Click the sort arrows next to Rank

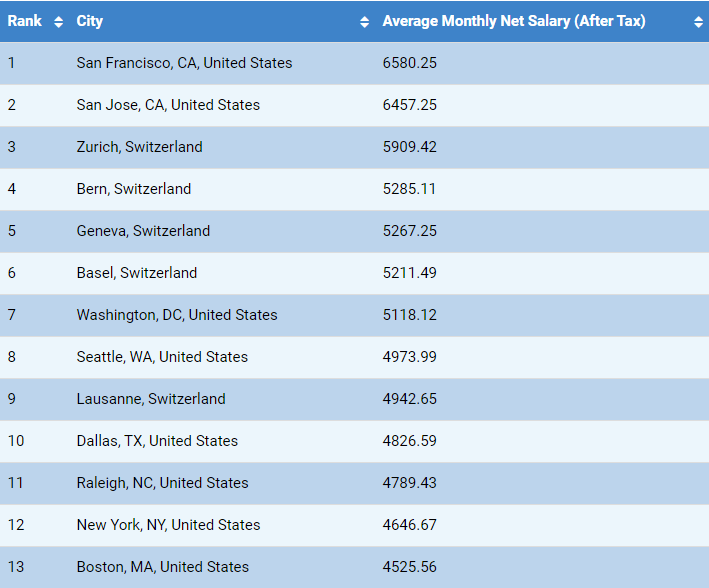58,22
